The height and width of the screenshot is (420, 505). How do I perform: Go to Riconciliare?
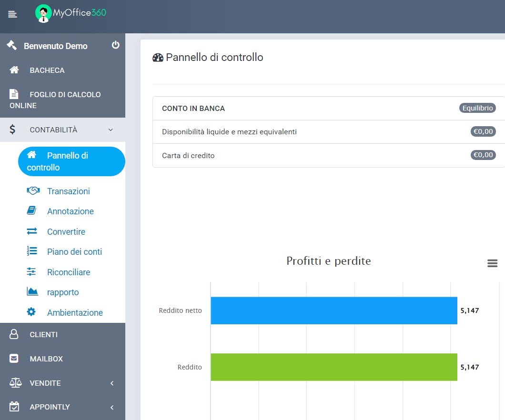(x=69, y=272)
